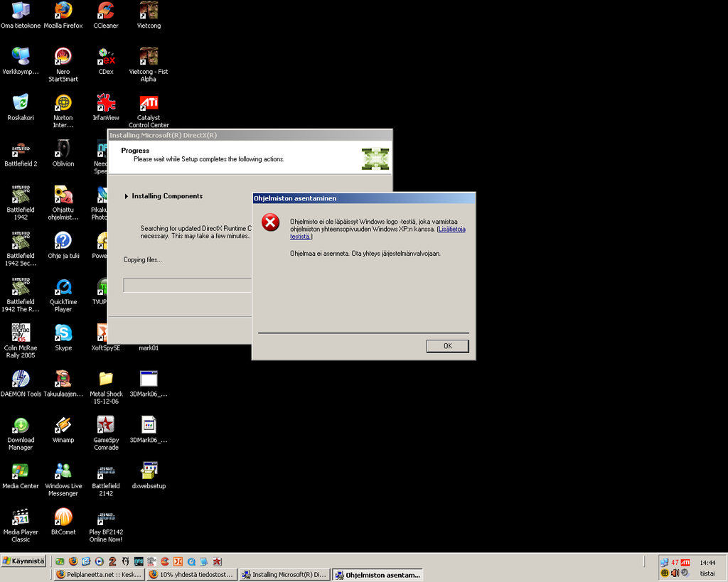728x582 pixels.
Task: Switch to Installing Microsoft(R) DirectX taskbar button
Action: pos(284,574)
